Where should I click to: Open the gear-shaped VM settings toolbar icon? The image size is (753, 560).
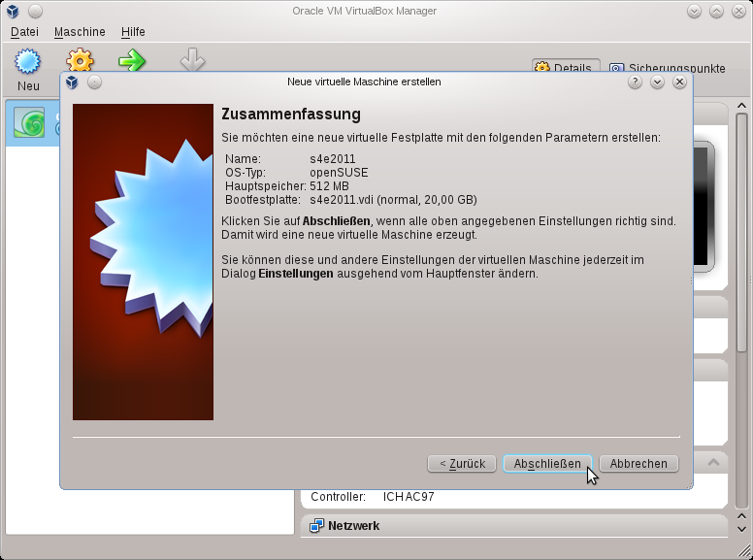click(80, 60)
